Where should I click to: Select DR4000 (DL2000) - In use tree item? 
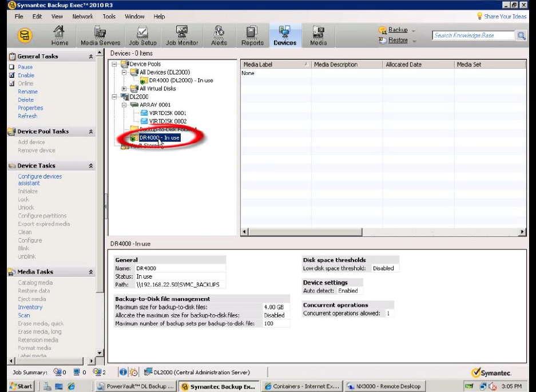(181, 80)
